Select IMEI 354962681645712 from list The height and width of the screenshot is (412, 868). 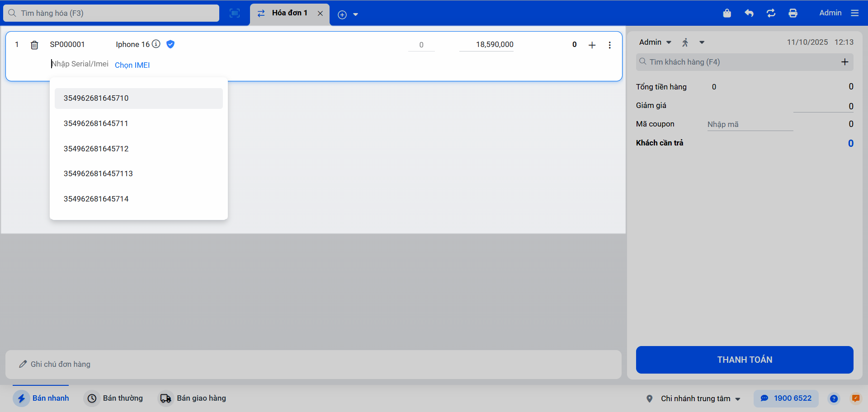[x=139, y=149]
